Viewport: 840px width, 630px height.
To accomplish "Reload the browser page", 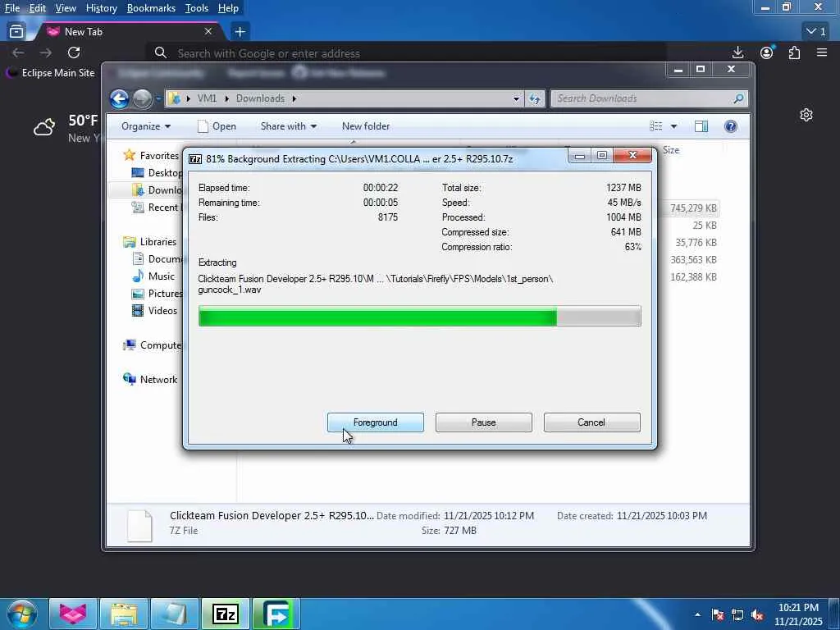I will point(74,52).
